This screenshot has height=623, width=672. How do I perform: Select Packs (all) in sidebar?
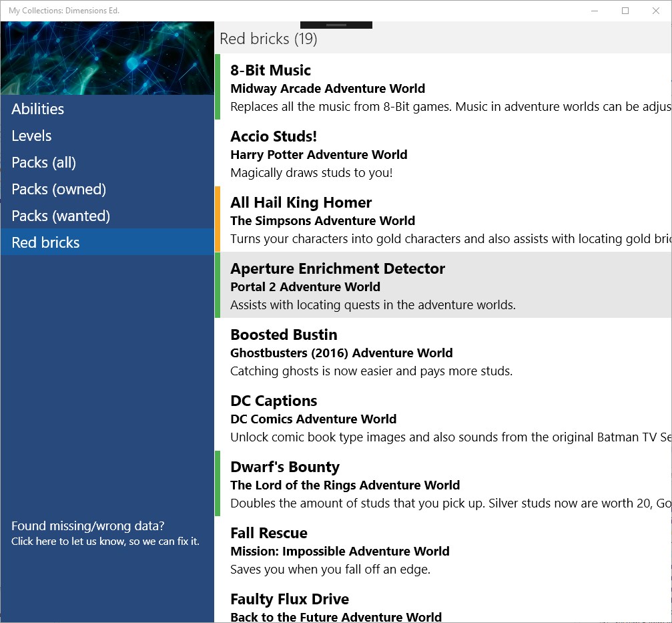[107, 162]
